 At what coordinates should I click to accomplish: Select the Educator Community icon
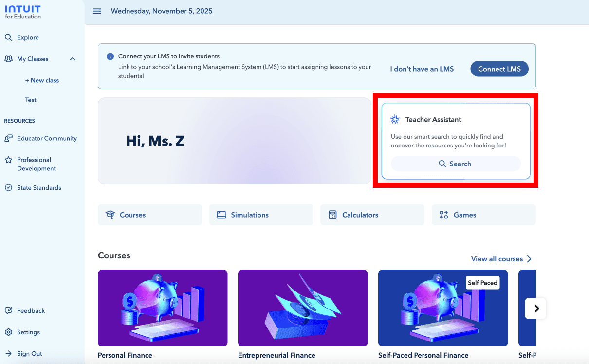pos(8,138)
